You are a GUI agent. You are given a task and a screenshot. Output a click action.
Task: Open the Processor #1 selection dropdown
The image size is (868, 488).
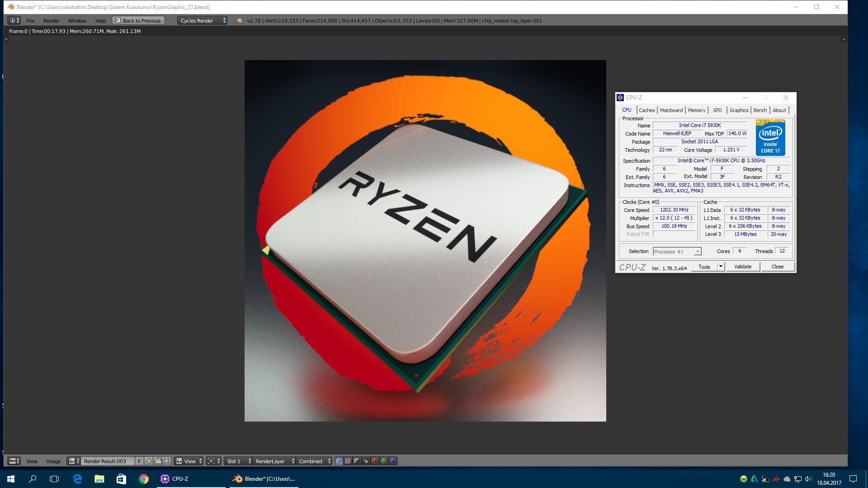677,252
